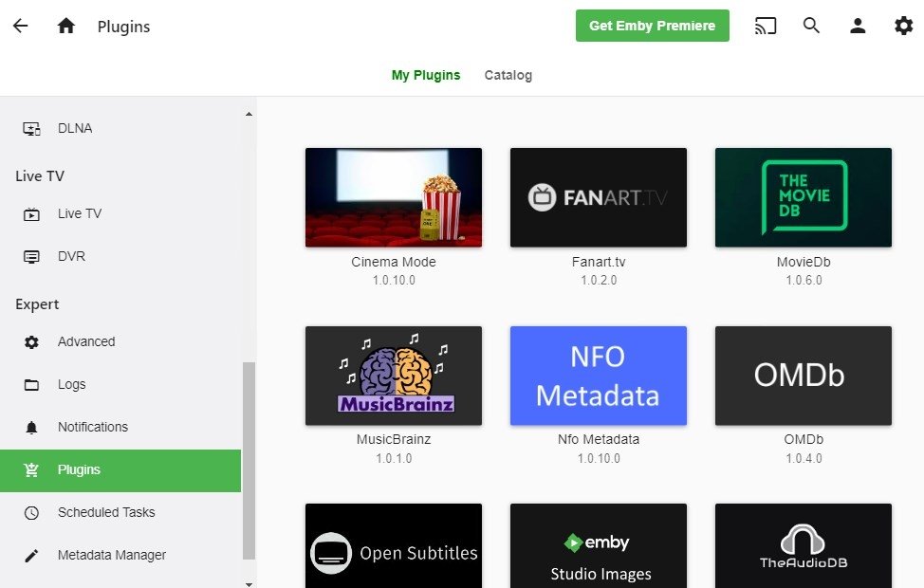Open Scheduled Tasks in sidebar
The image size is (924, 588).
tap(120, 512)
